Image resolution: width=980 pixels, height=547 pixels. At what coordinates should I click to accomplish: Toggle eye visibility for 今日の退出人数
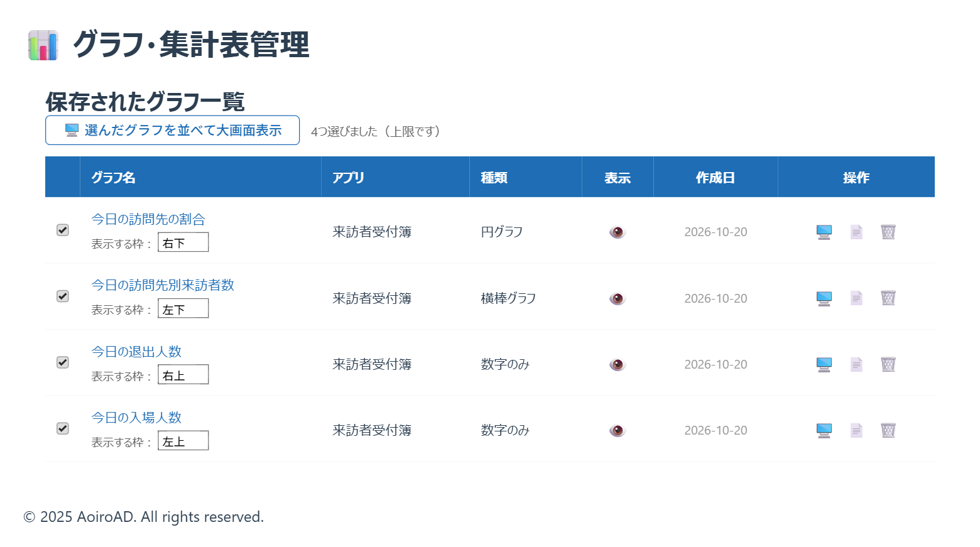coord(618,364)
